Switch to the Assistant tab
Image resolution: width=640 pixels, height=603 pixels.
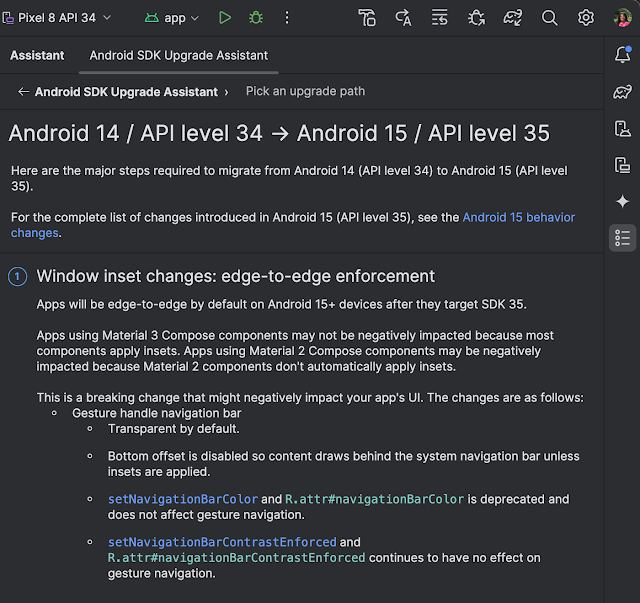click(x=37, y=56)
